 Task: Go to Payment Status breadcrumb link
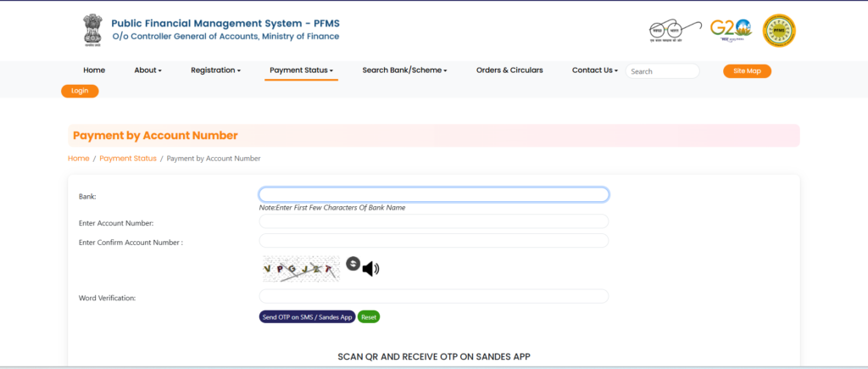[128, 159]
